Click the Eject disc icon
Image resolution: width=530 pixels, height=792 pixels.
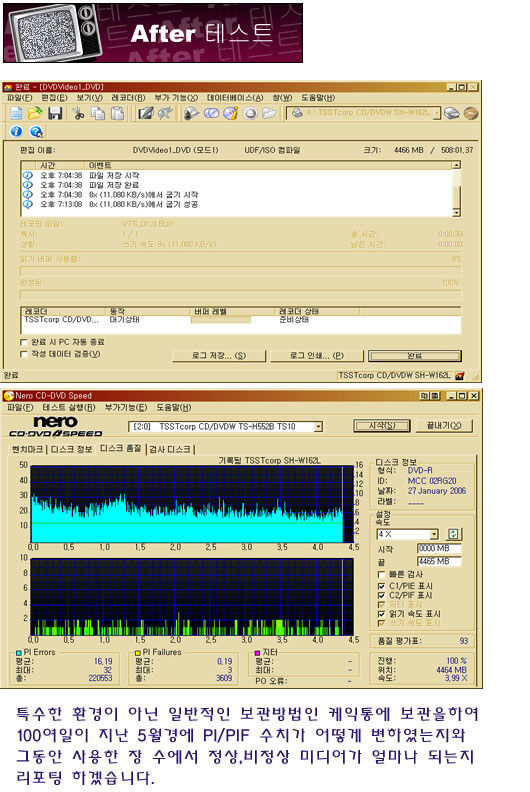250,113
